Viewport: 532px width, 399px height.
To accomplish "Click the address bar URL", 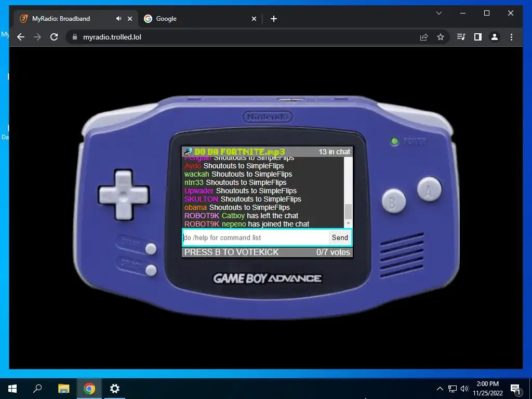I will [x=112, y=37].
